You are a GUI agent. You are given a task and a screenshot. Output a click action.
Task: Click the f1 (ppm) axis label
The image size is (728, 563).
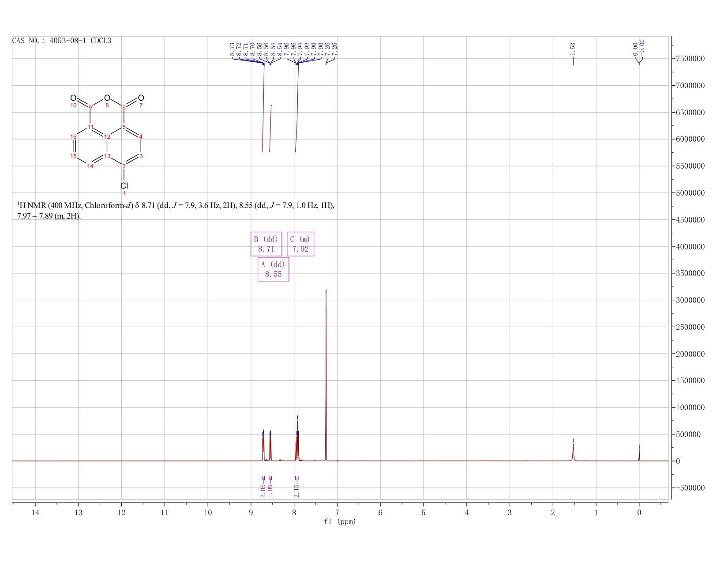pyautogui.click(x=340, y=521)
